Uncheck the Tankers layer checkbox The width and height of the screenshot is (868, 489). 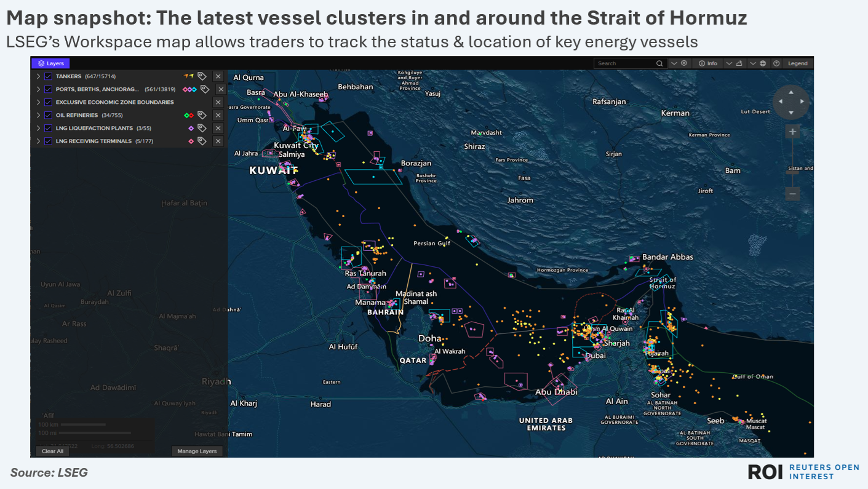48,76
